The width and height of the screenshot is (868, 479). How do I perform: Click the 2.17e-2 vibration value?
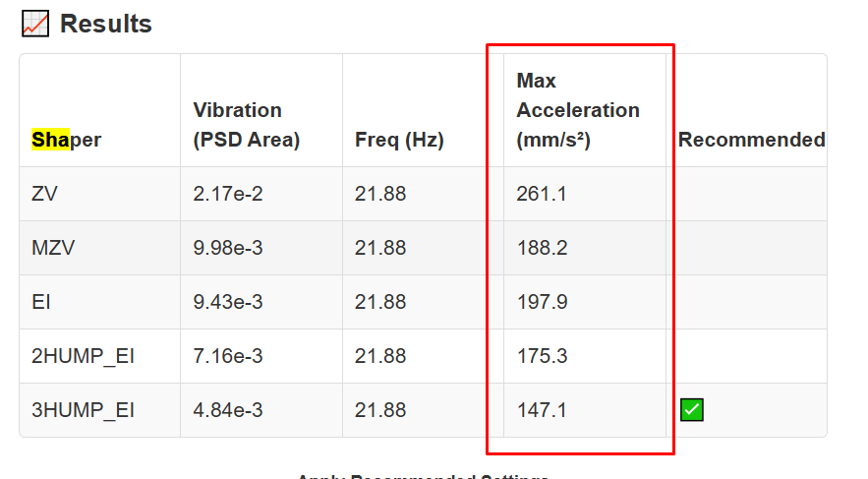click(228, 194)
